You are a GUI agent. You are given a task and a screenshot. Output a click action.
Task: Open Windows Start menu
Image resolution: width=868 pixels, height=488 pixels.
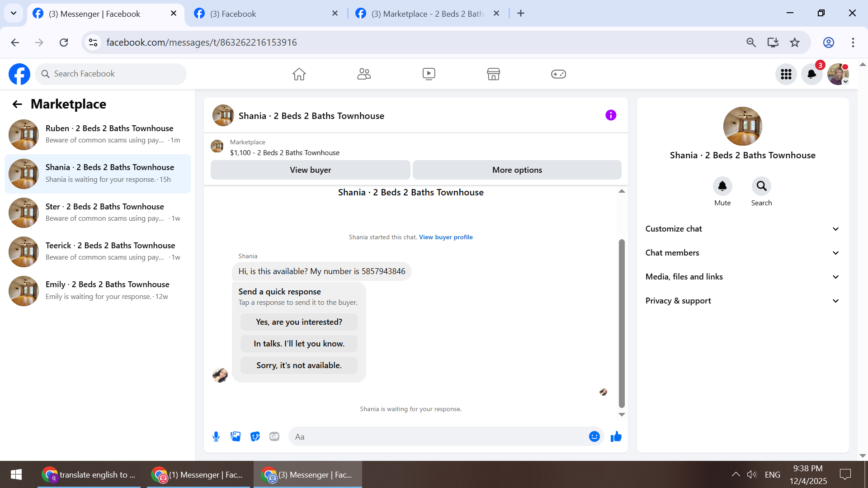click(x=16, y=474)
